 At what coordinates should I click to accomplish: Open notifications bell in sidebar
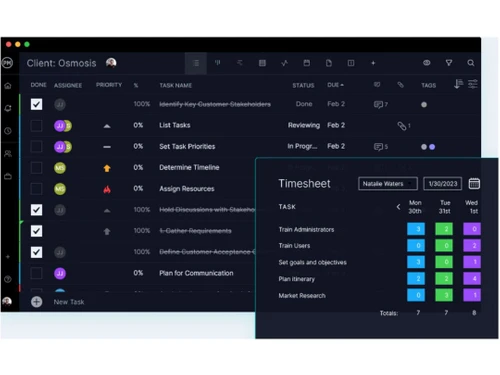pos(8,108)
